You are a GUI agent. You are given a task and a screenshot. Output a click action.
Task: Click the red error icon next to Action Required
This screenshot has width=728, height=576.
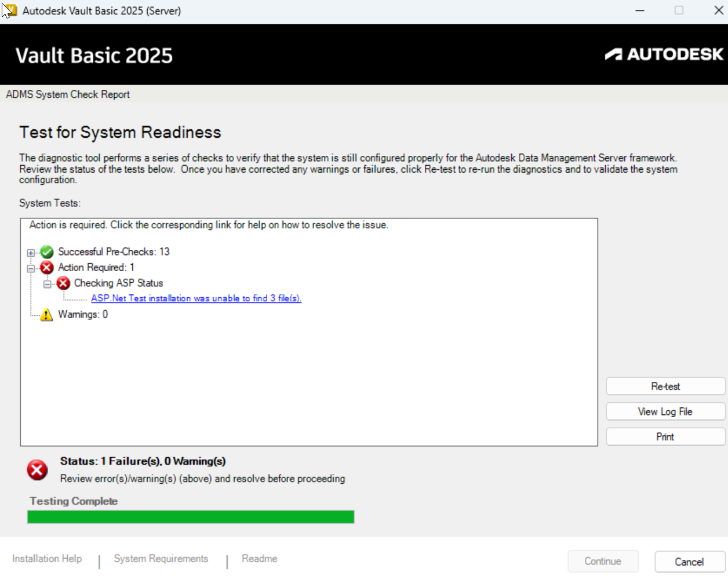[46, 267]
